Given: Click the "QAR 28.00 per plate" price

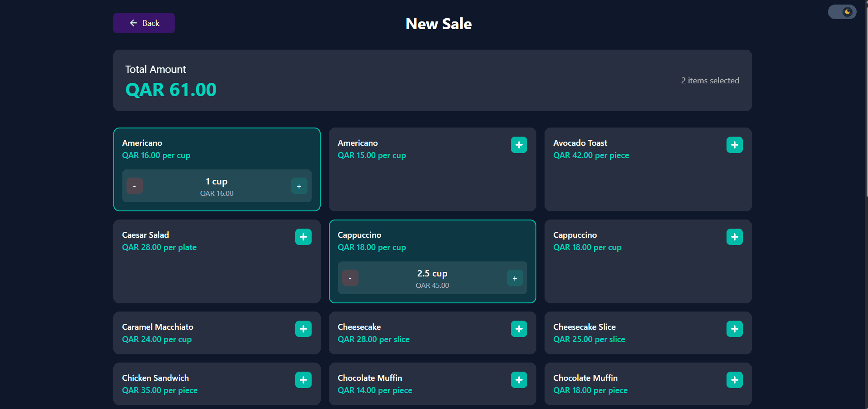Looking at the screenshot, I should coord(159,247).
